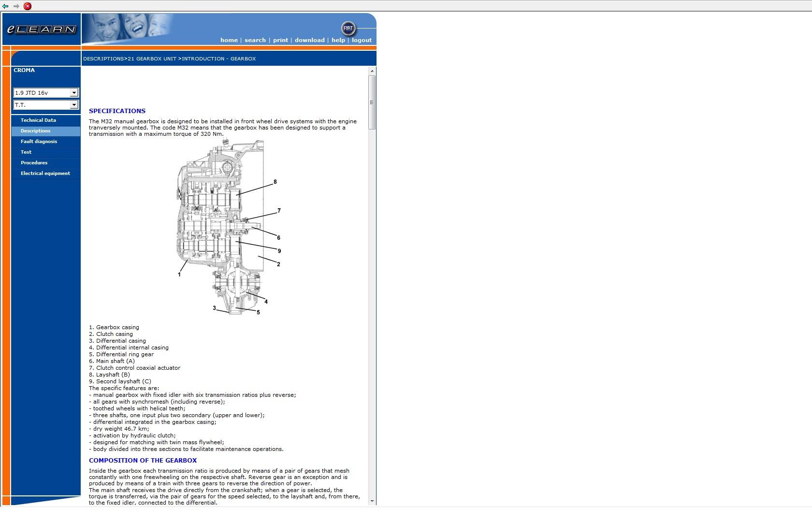Click list item '9. Second layshaft (C)'
812x522 pixels.
[120, 382]
